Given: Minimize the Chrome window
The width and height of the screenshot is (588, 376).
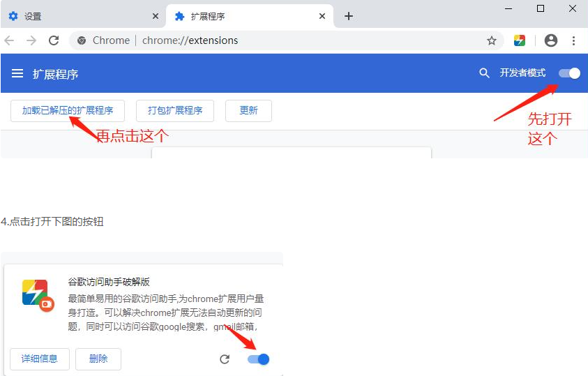Looking at the screenshot, I should click(508, 8).
